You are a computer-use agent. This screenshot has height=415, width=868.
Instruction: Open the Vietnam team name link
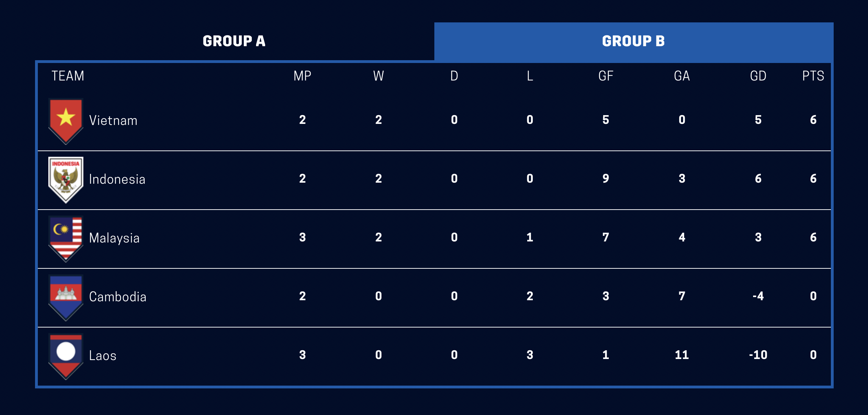click(113, 120)
